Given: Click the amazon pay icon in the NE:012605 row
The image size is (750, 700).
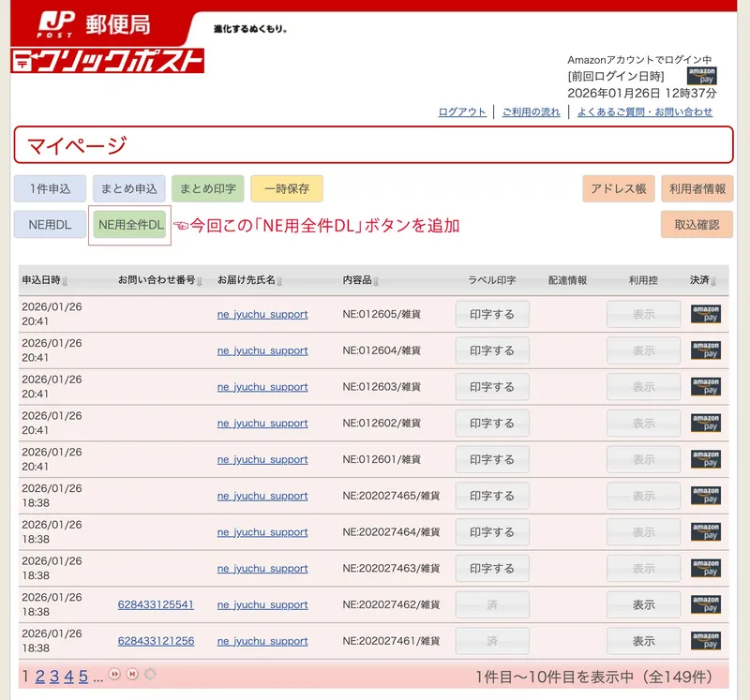Looking at the screenshot, I should (706, 314).
